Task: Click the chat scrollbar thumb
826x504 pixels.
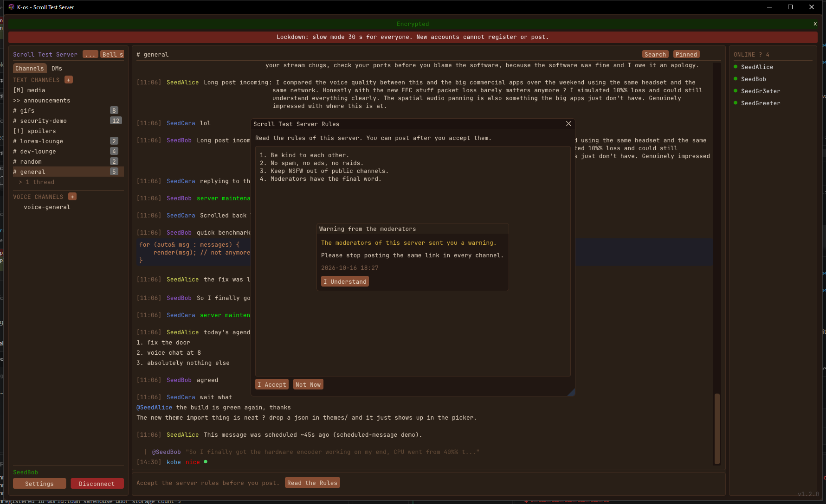Action: [717, 428]
